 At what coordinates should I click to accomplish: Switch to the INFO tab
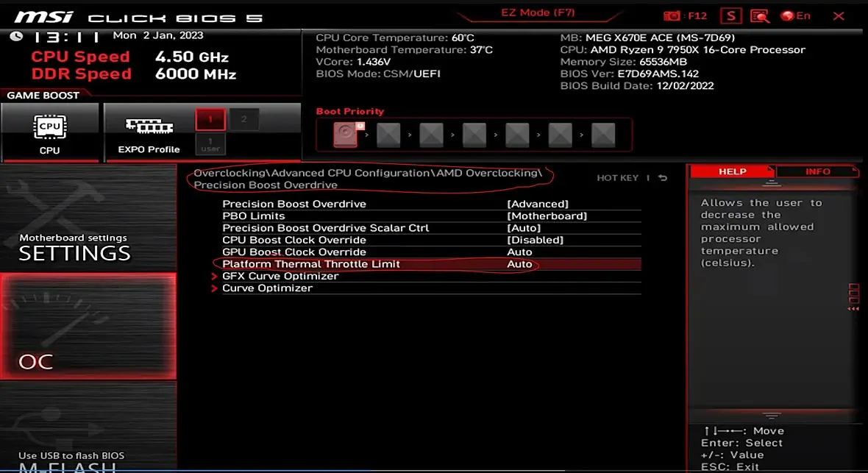pos(817,171)
